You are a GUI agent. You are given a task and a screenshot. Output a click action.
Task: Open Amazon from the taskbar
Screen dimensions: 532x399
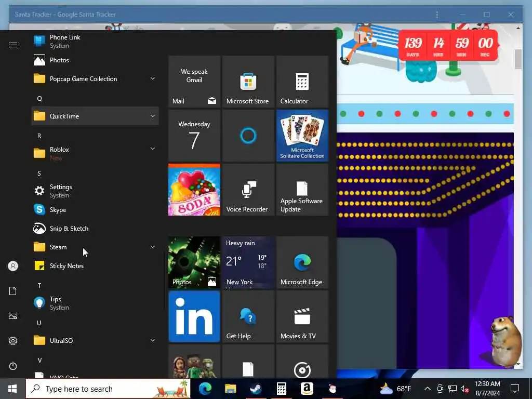coord(307,389)
